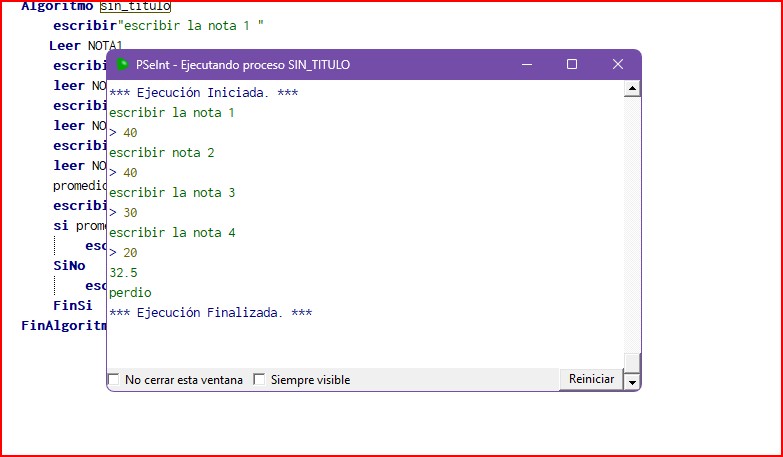Click the '32.5' result line in console

pos(124,272)
